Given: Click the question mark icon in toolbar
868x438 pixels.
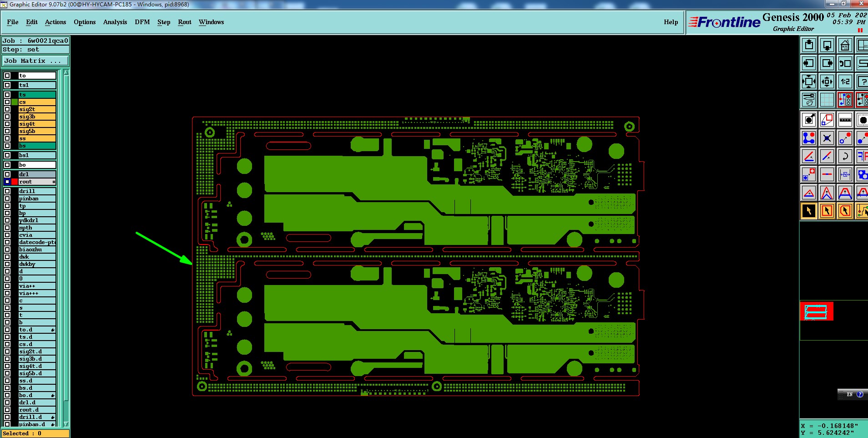Looking at the screenshot, I should point(862,81).
